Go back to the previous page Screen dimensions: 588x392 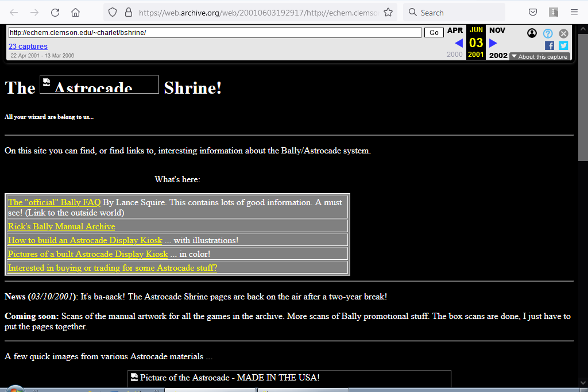coord(14,13)
